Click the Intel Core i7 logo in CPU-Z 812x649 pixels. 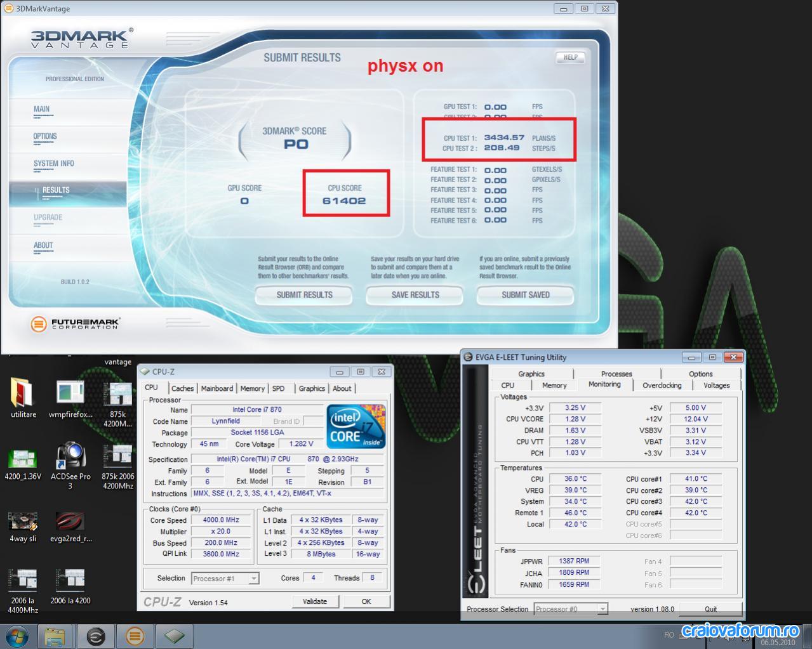pyautogui.click(x=356, y=426)
